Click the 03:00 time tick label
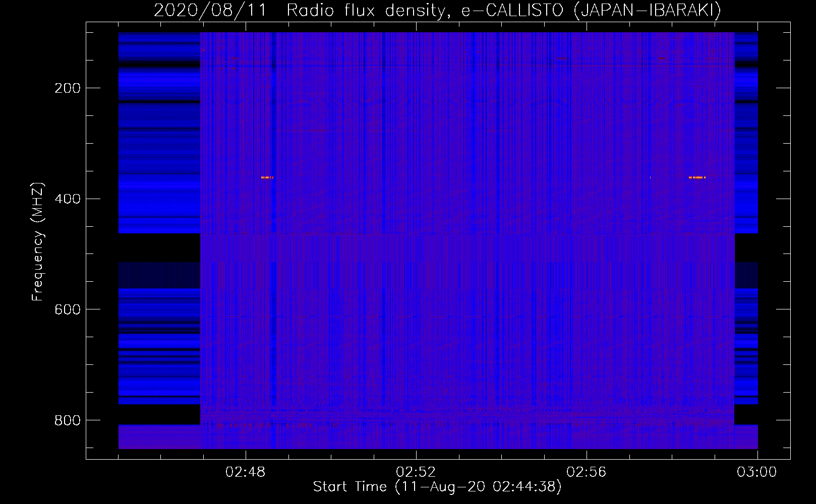 pos(757,472)
